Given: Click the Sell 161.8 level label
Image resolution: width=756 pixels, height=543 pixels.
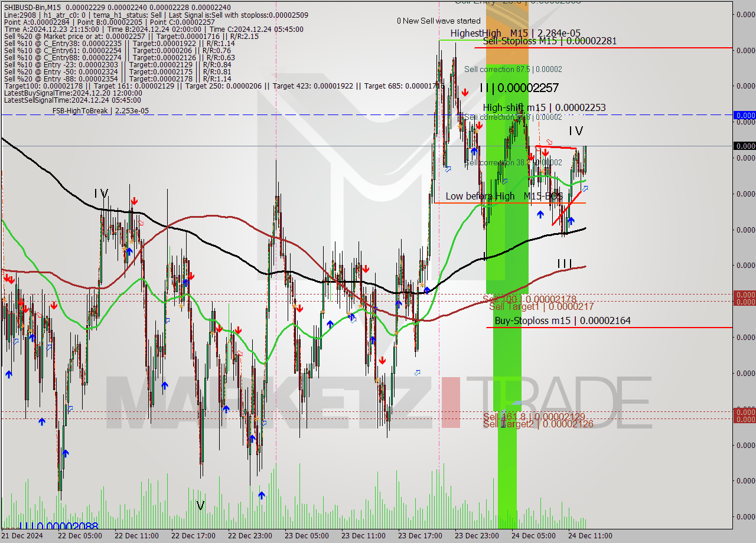Looking at the screenshot, I should pos(534,416).
